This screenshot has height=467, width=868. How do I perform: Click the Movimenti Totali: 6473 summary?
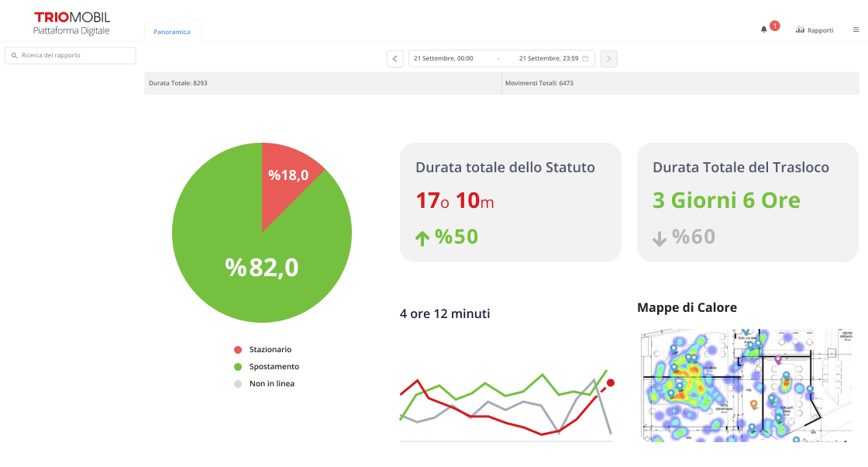[x=539, y=83]
